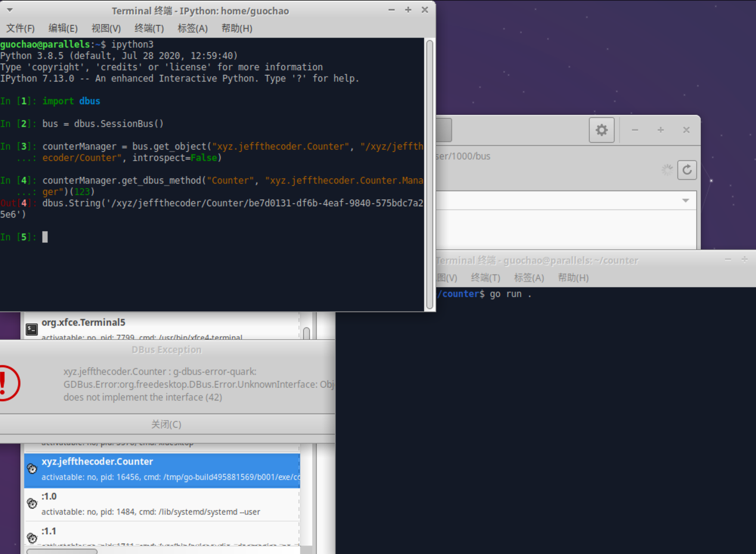Click the In [5] prompt cursor in IPython terminal

tap(45, 237)
